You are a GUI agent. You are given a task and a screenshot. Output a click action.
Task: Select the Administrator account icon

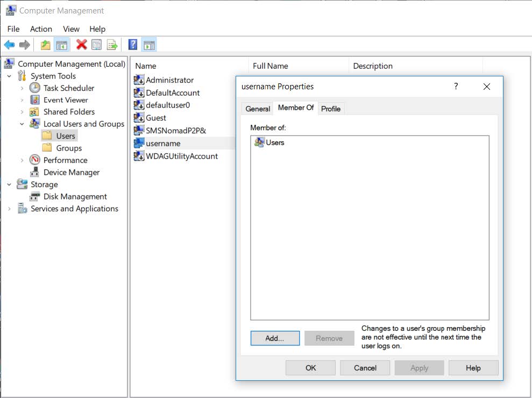pos(139,80)
